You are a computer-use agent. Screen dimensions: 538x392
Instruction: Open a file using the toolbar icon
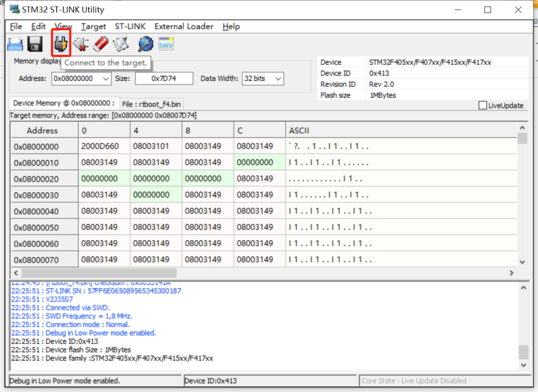tap(14, 44)
